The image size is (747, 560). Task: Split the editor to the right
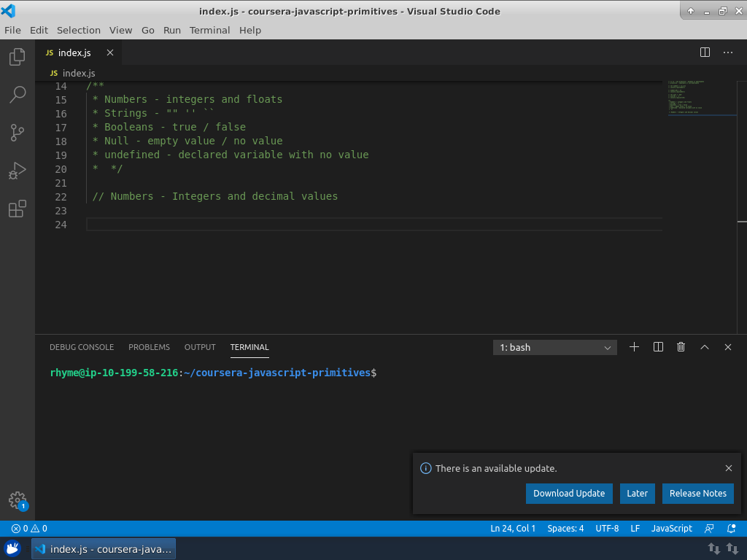[x=705, y=52]
